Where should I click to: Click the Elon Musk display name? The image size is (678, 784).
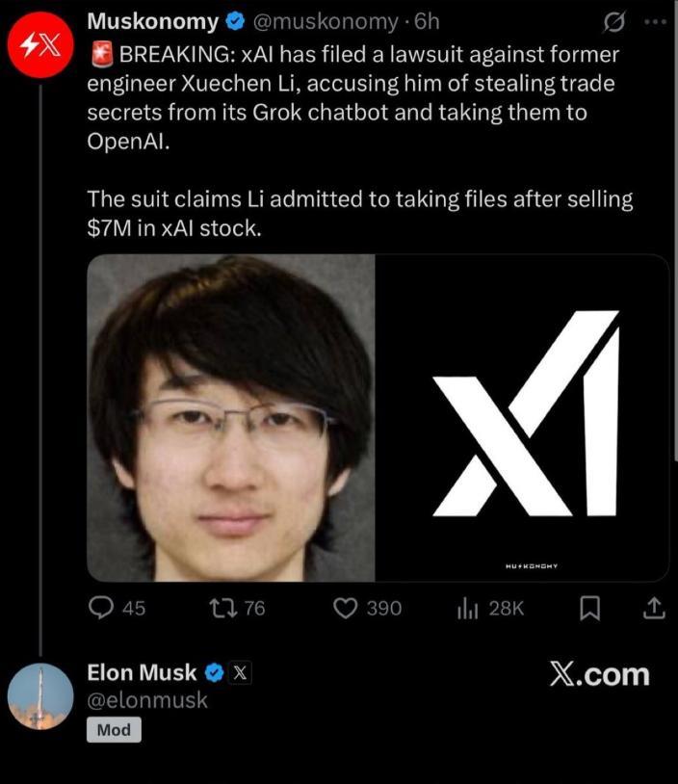pyautogui.click(x=142, y=672)
